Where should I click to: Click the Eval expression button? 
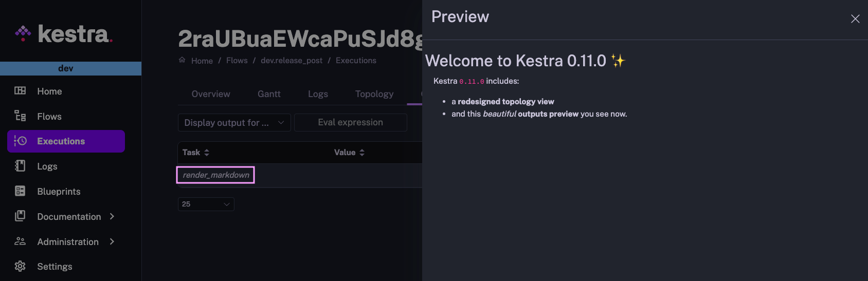point(350,122)
